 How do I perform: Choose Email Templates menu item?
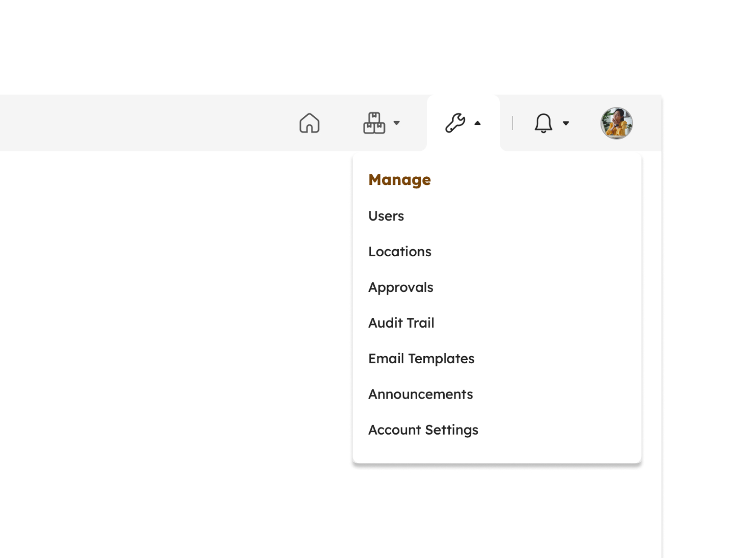click(x=421, y=359)
